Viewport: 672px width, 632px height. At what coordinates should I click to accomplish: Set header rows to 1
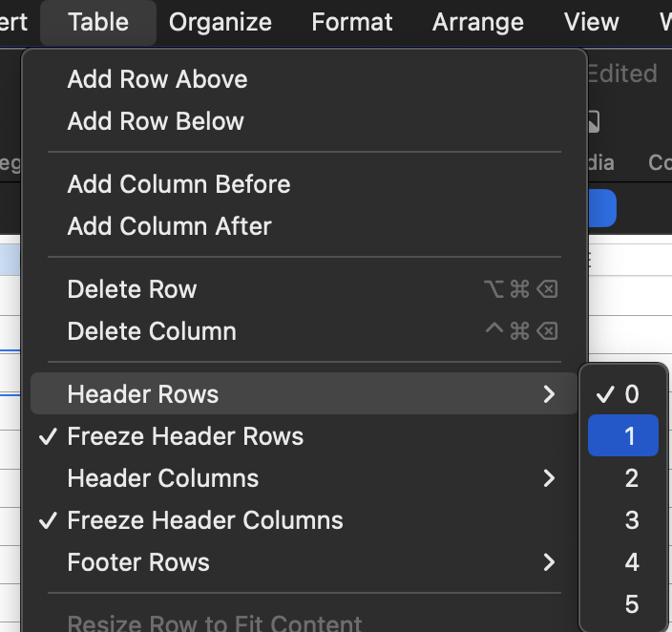coord(629,436)
